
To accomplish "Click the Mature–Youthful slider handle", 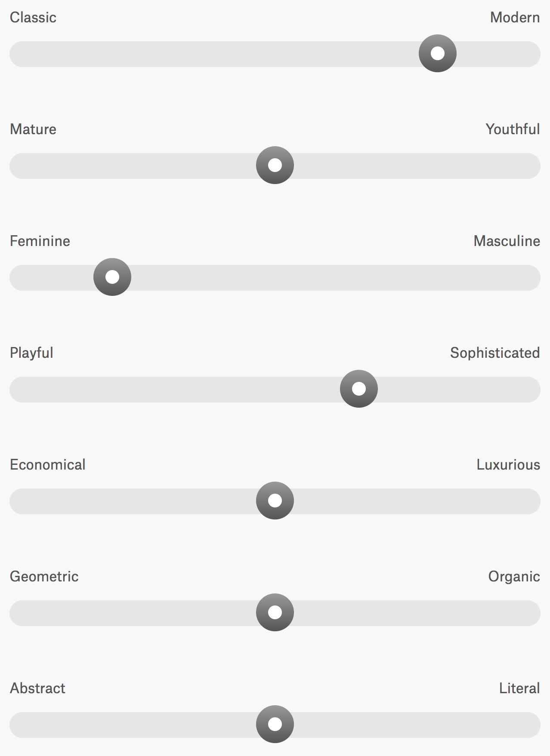I will [x=275, y=165].
